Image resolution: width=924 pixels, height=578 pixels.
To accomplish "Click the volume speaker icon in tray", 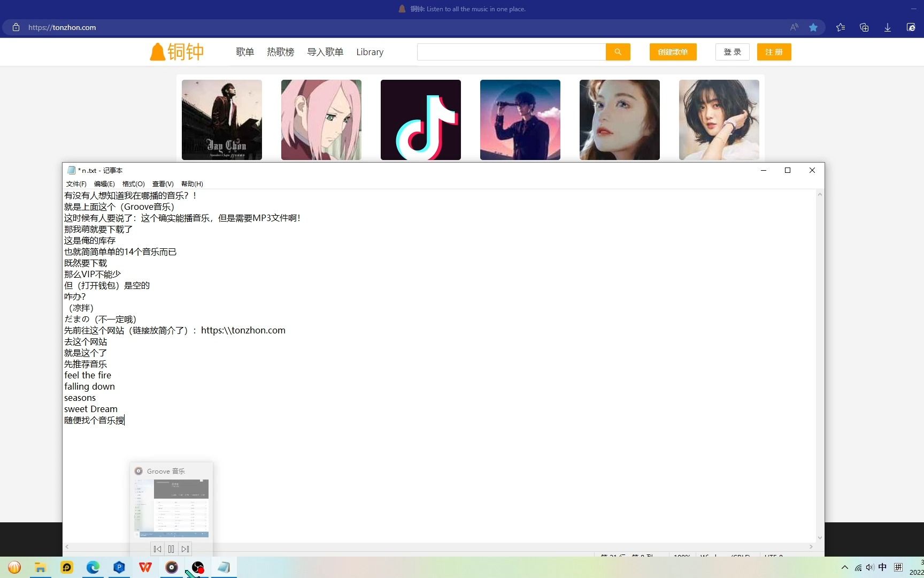I will [x=870, y=567].
